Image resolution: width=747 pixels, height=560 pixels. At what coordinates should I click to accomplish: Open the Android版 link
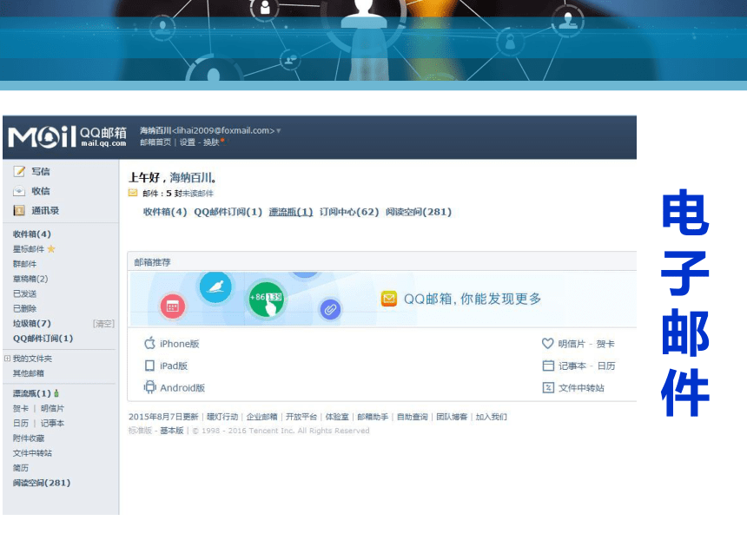(182, 387)
